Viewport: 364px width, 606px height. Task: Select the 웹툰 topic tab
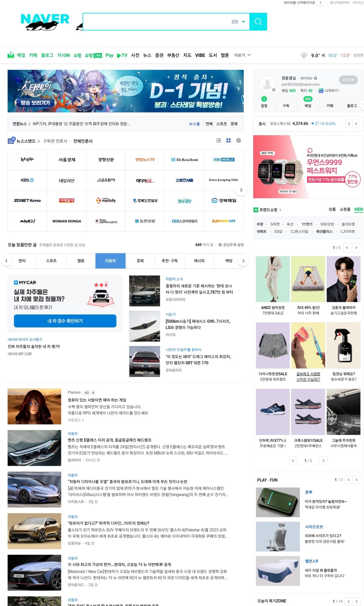coord(81,261)
